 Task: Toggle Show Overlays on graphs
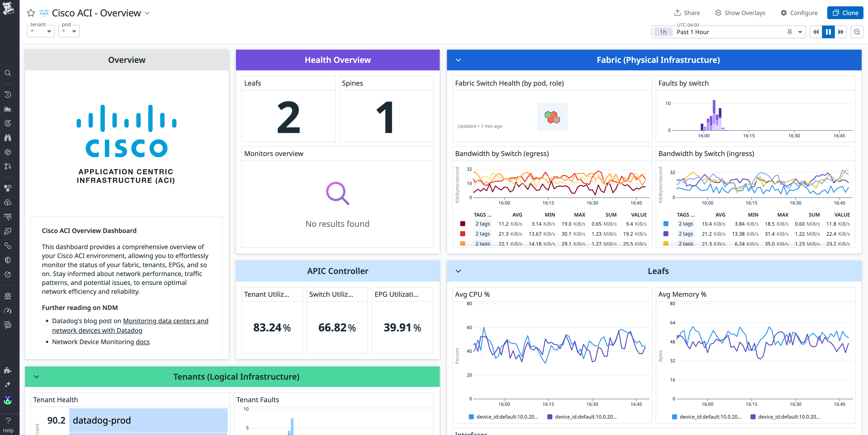tap(740, 13)
